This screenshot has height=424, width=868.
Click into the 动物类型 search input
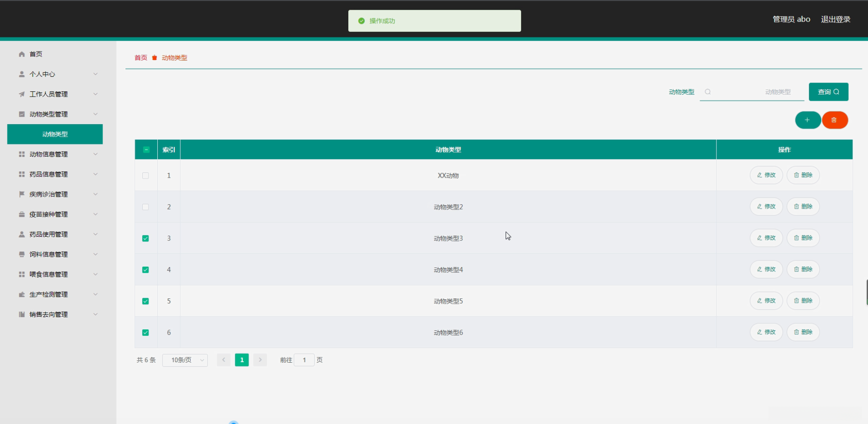pos(752,92)
